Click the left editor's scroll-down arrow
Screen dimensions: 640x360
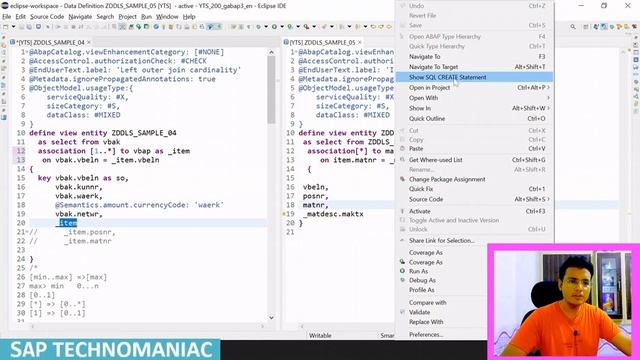coord(271,318)
